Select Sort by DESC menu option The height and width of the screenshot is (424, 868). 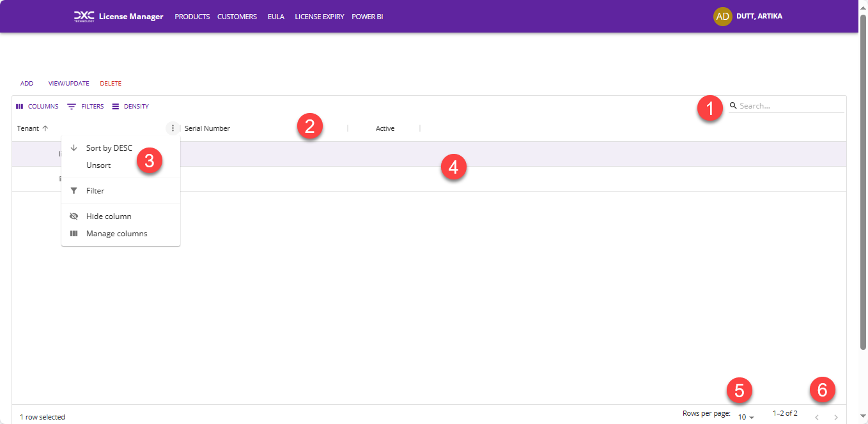point(109,148)
